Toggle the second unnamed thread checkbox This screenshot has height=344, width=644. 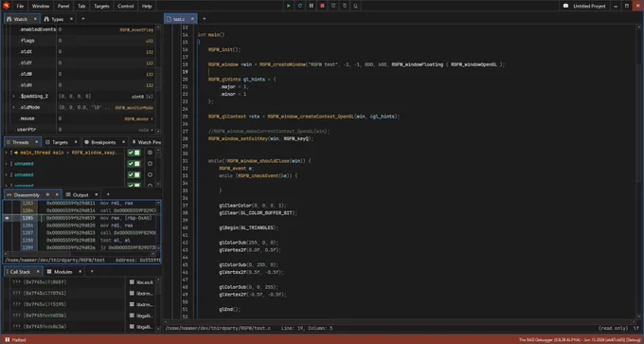click(134, 174)
